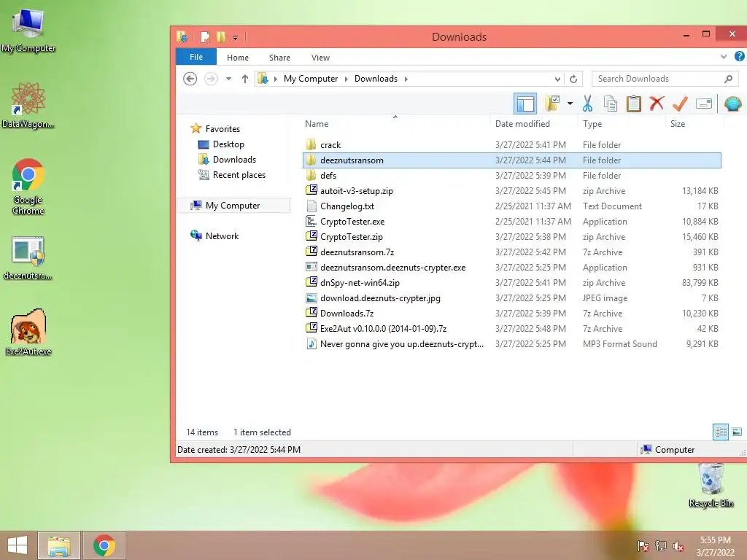This screenshot has height=560, width=747.
Task: Open the recent locations dropdown arrow
Action: [228, 79]
